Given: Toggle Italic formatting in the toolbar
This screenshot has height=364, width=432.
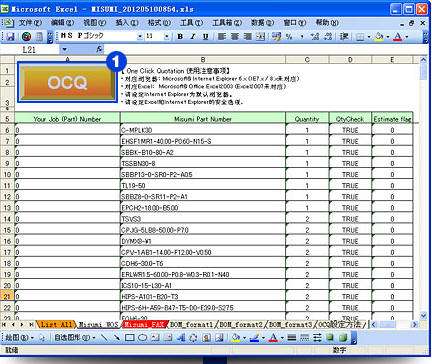Looking at the screenshot, I should (x=193, y=36).
